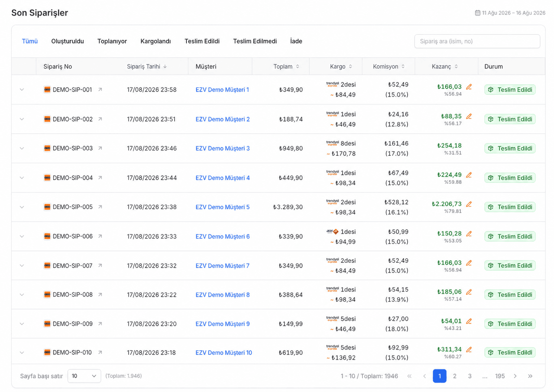The height and width of the screenshot is (392, 554).
Task: Expand row details for DEMO-SIP-010
Action: [22, 353]
